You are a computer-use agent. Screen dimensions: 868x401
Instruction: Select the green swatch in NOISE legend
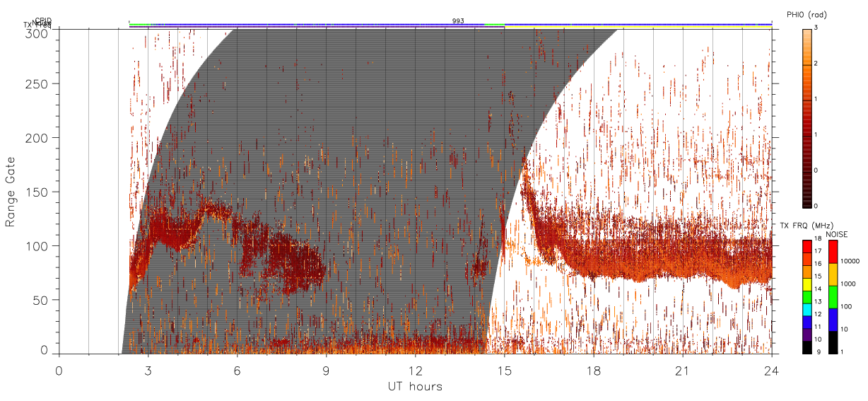point(833,297)
